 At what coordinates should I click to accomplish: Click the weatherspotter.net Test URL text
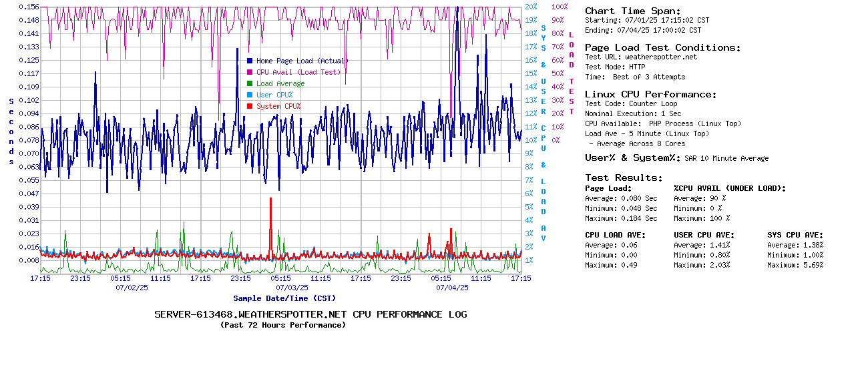coord(660,57)
